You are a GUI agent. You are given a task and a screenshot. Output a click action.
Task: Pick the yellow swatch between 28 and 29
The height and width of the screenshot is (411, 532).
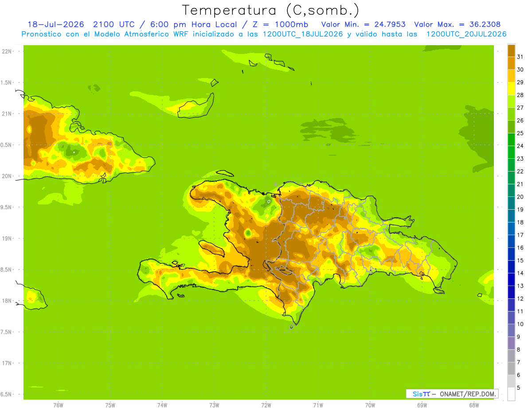(511, 88)
